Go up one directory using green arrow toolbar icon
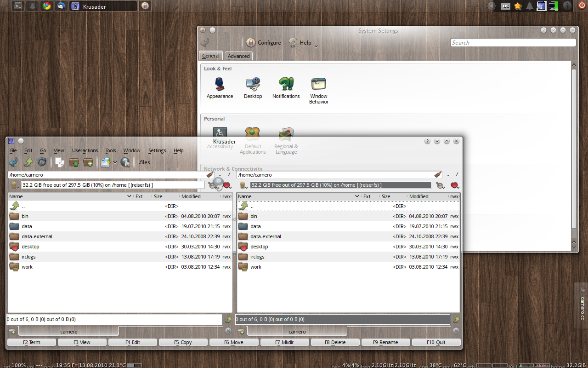Screen dimensions: 588x368 [28, 162]
